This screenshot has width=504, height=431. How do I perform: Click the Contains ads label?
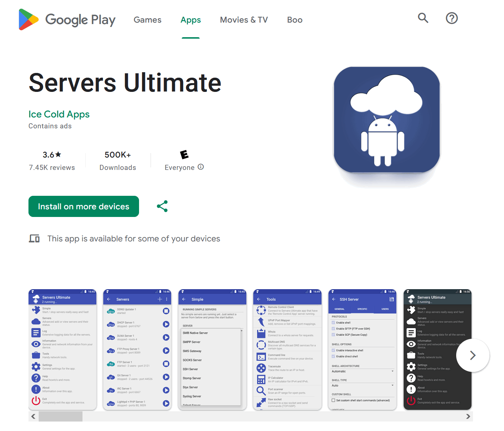click(x=50, y=126)
